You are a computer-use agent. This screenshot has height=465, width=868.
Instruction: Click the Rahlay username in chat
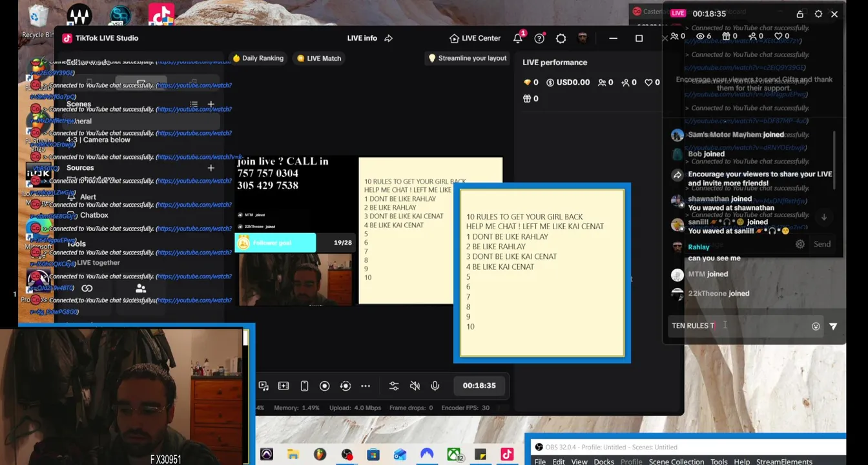coord(698,247)
